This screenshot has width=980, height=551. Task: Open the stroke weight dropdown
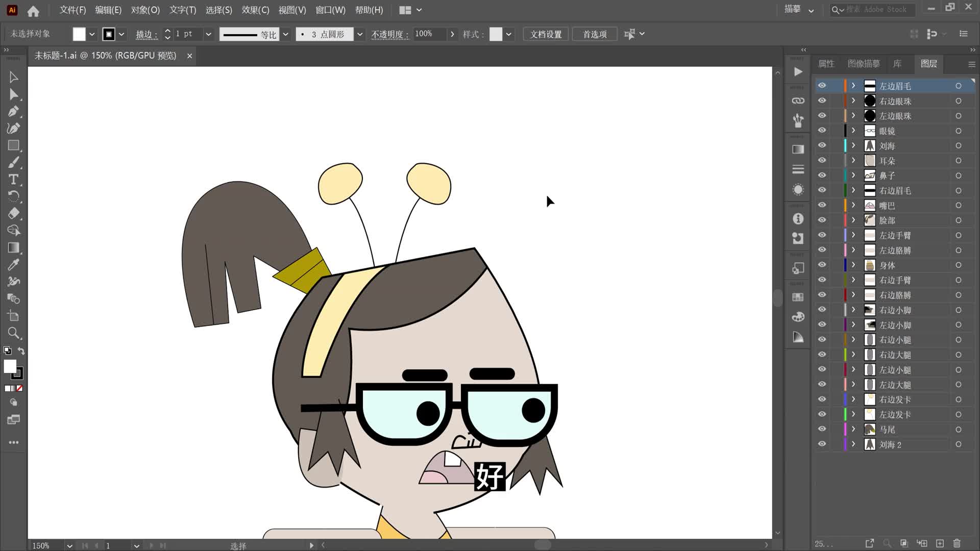[x=208, y=34]
